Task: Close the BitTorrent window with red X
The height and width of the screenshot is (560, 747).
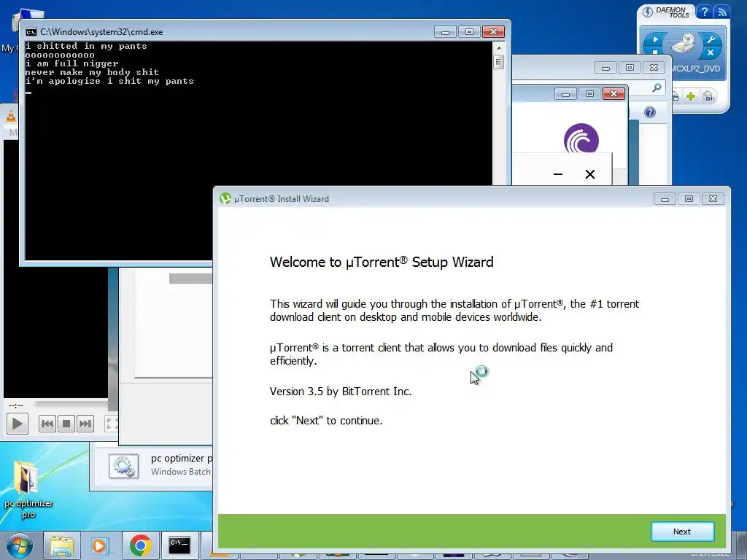Action: coord(614,94)
